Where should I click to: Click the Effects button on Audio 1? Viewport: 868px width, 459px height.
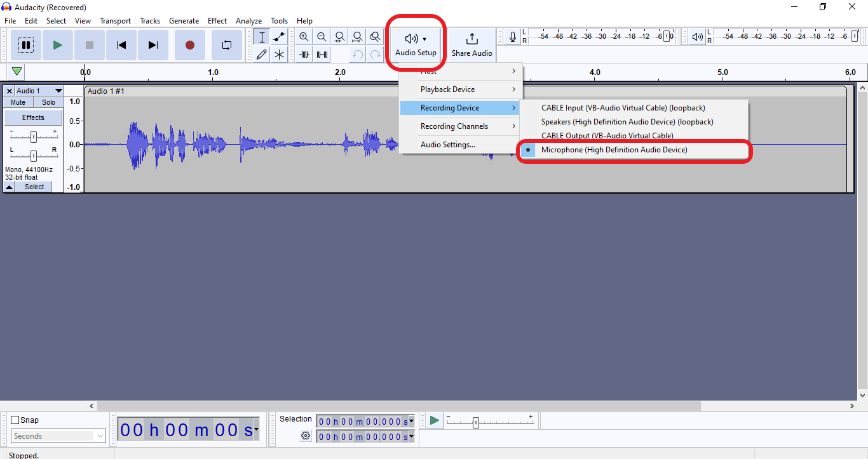(34, 117)
